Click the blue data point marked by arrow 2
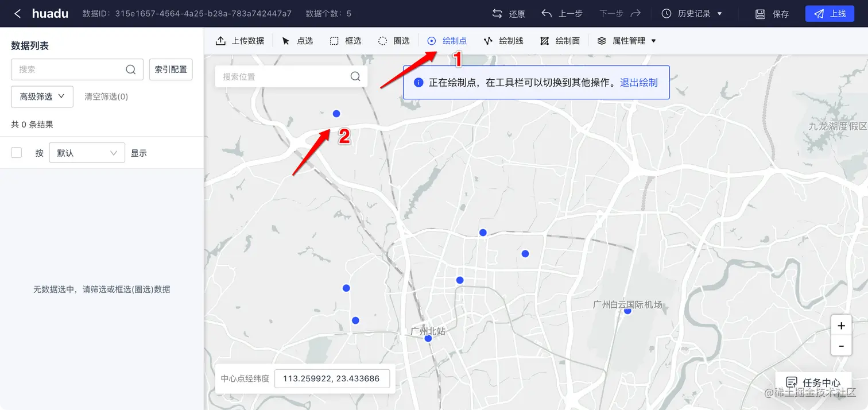 click(336, 114)
